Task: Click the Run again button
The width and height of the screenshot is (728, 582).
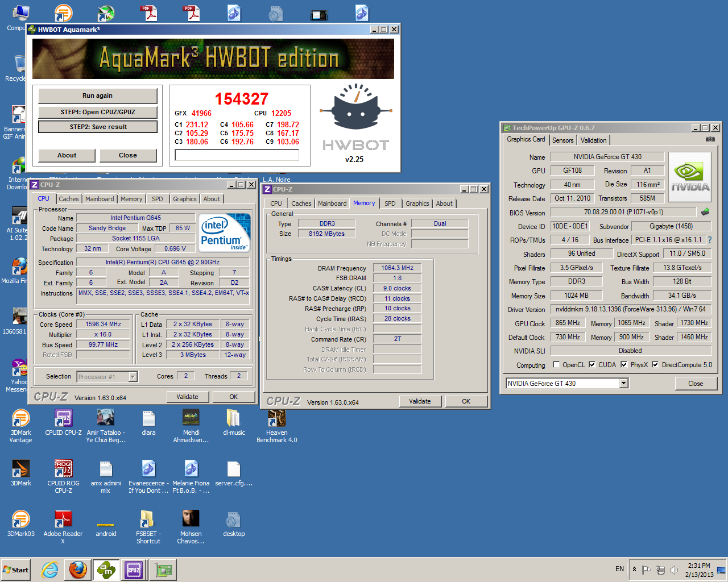Action: (x=97, y=95)
